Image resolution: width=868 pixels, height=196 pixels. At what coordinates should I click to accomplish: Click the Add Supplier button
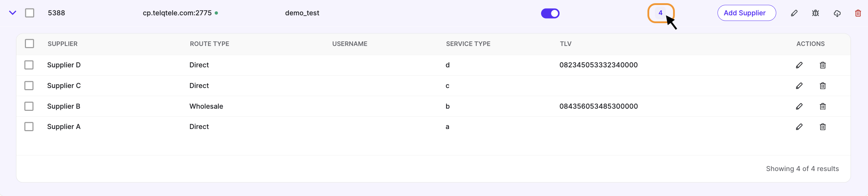[746, 13]
